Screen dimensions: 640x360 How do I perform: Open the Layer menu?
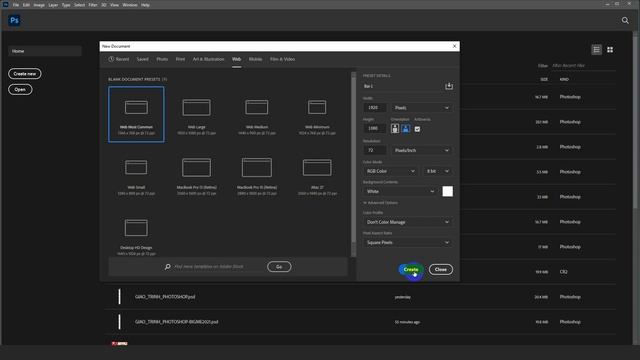53,5
